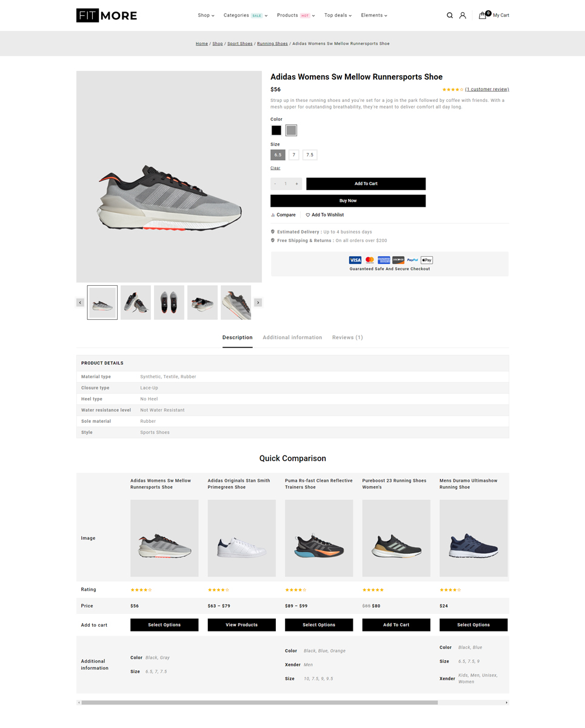The height and width of the screenshot is (728, 585).
Task: Expand the Shop menu dropdown
Action: pos(206,15)
